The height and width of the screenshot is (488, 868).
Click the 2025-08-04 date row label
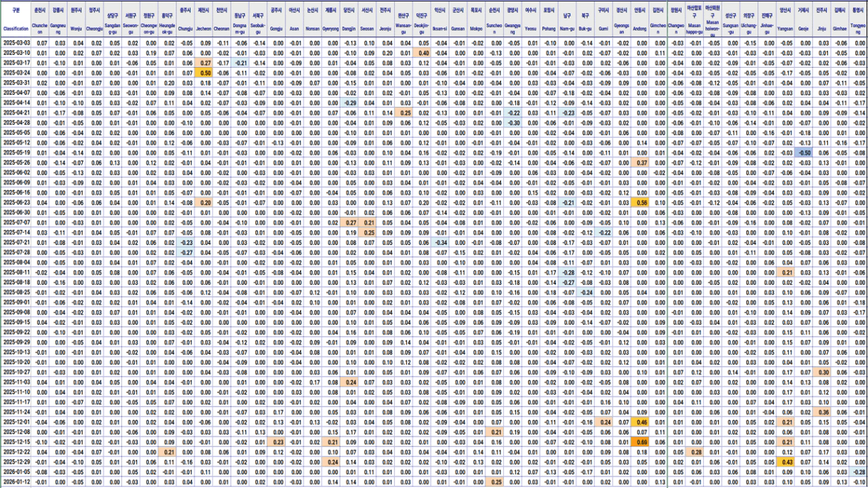[16, 263]
